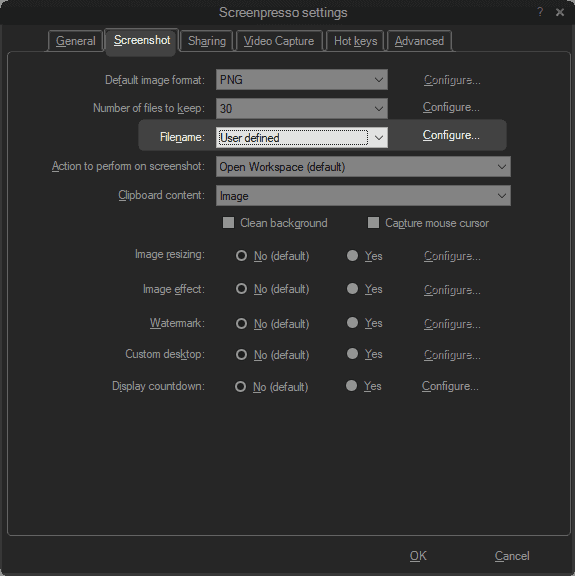Image resolution: width=575 pixels, height=576 pixels.
Task: Click Configure link next to Filename
Action: (451, 136)
